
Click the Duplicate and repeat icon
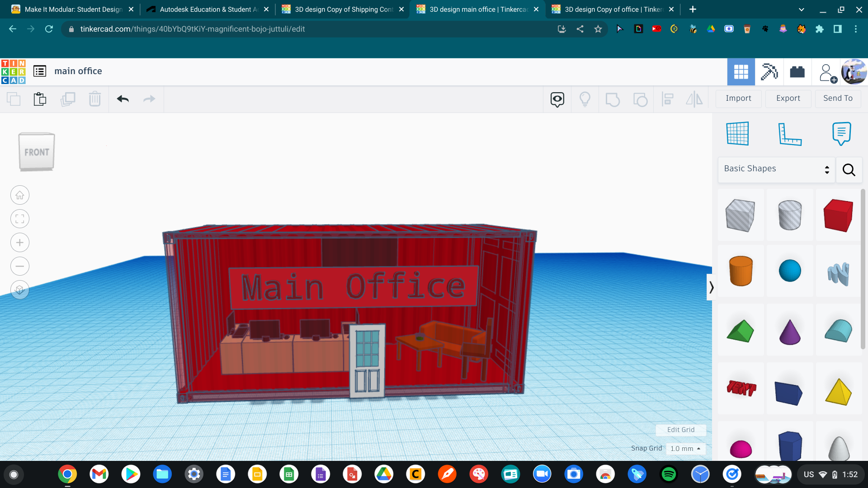coord(68,99)
